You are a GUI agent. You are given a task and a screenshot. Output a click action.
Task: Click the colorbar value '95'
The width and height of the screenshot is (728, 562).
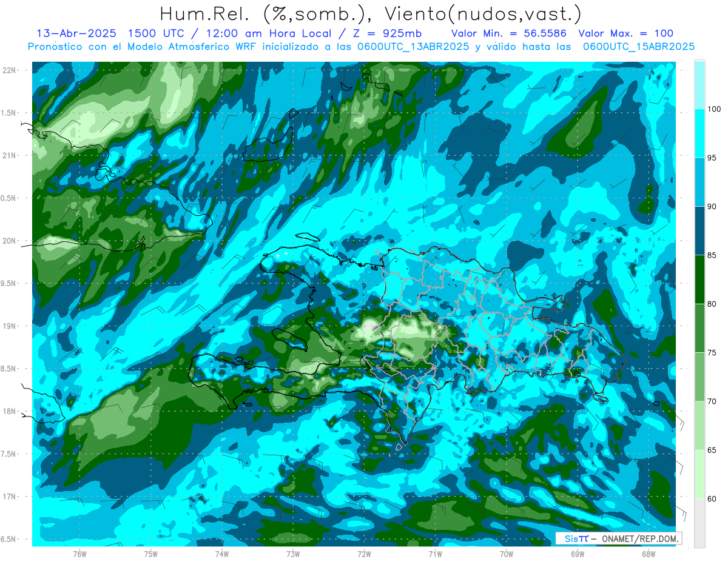pos(713,158)
